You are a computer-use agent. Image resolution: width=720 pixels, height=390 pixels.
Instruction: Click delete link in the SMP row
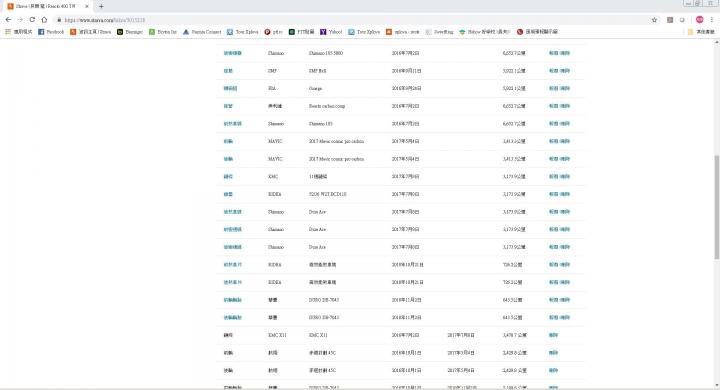(565, 71)
